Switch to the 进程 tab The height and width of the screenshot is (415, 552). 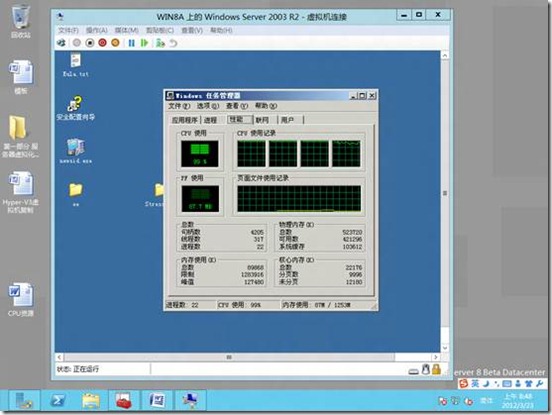pyautogui.click(x=210, y=120)
